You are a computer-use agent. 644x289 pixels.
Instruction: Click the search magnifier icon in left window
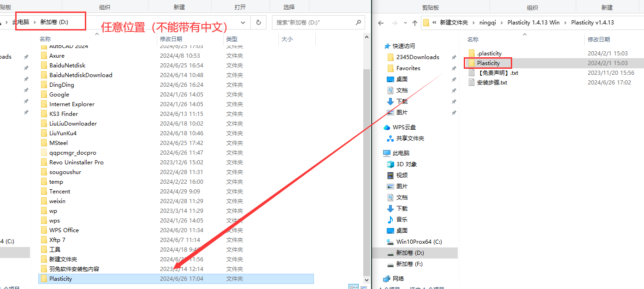click(358, 22)
